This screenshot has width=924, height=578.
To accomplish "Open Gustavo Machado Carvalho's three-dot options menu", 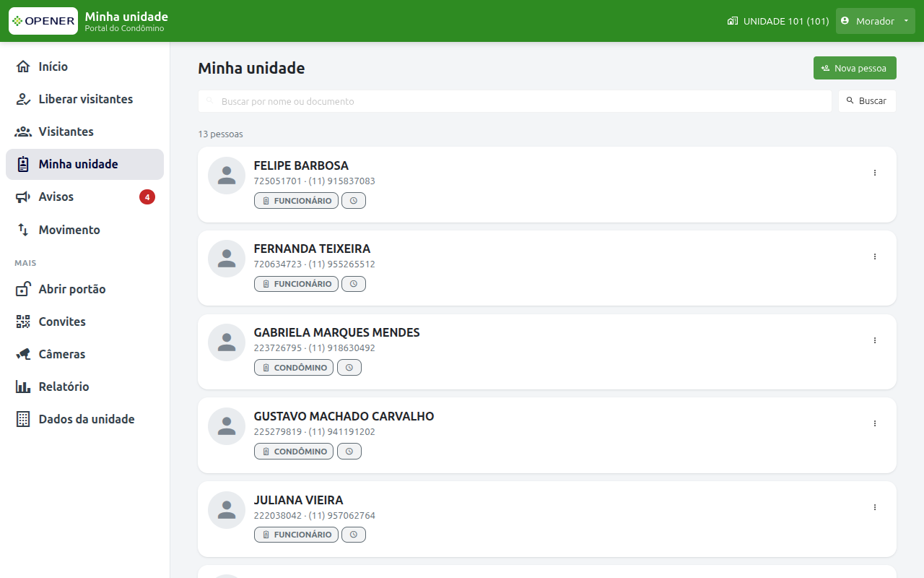I will (875, 423).
